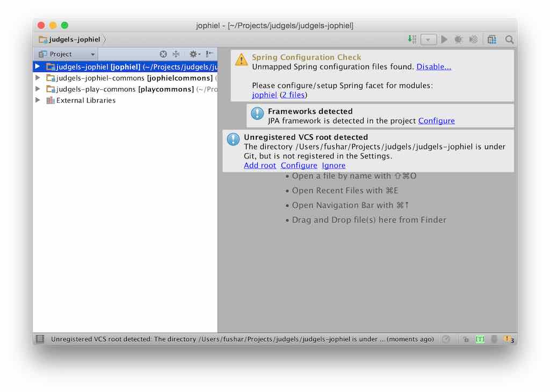Click the Spring Configuration Check warning icon

click(241, 60)
